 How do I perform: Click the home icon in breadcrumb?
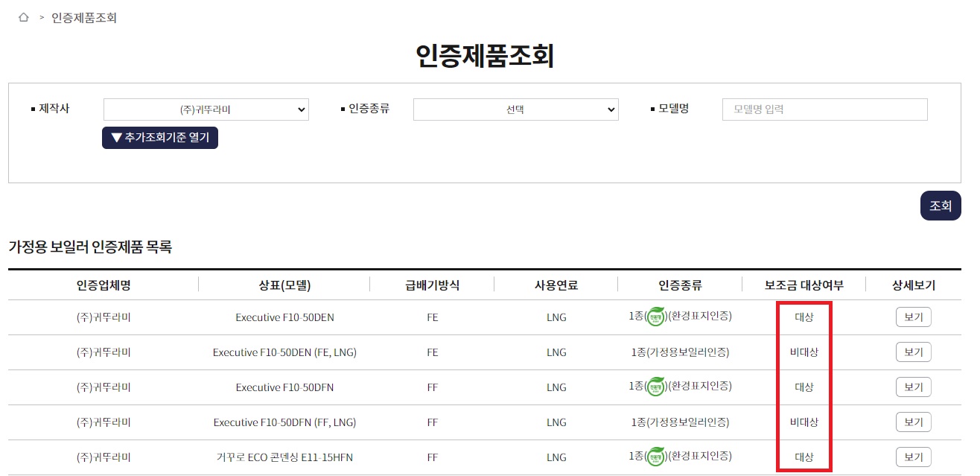[x=24, y=17]
